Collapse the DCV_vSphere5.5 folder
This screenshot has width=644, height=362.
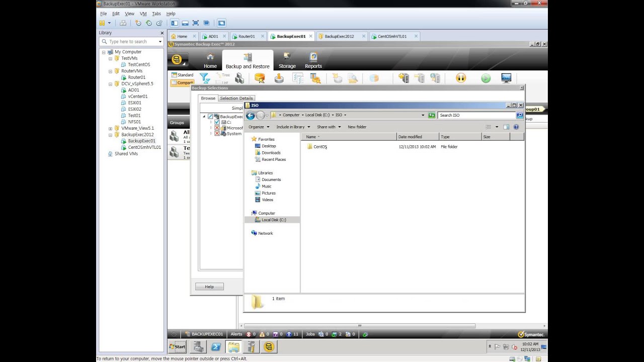[110, 84]
